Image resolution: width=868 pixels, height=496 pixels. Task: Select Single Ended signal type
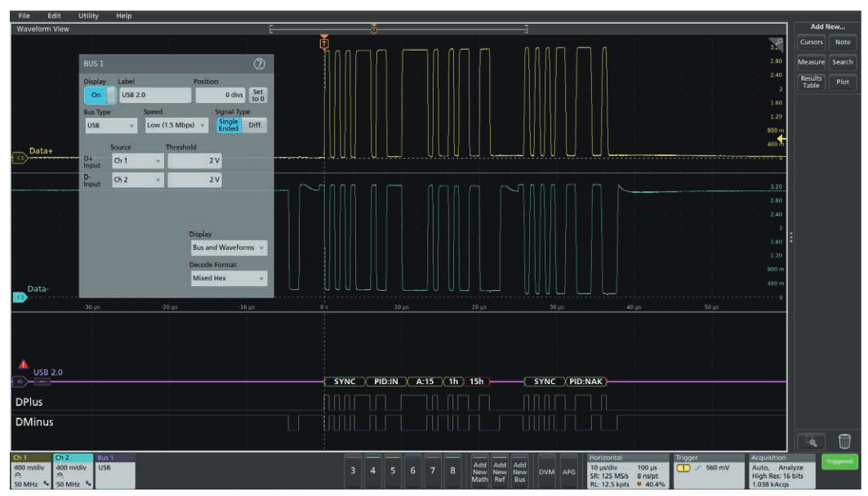click(228, 125)
